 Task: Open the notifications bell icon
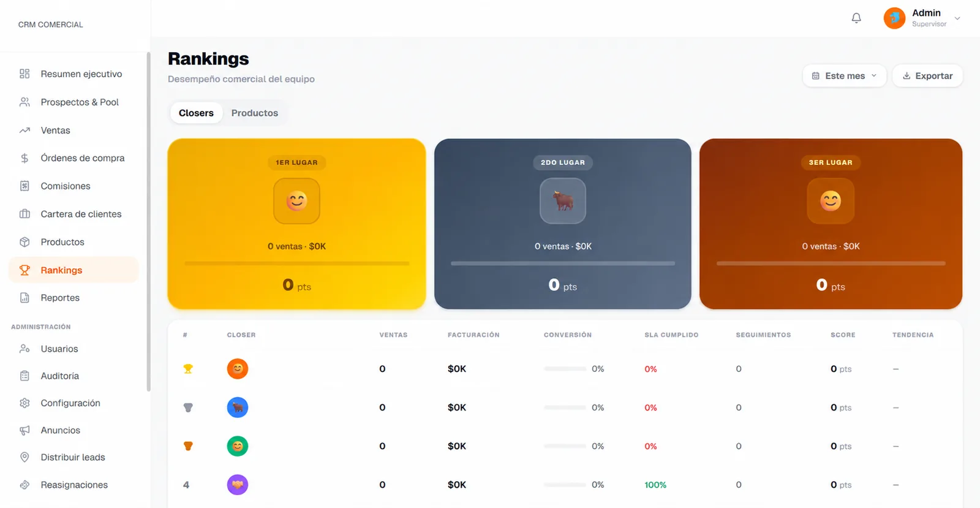click(x=856, y=18)
